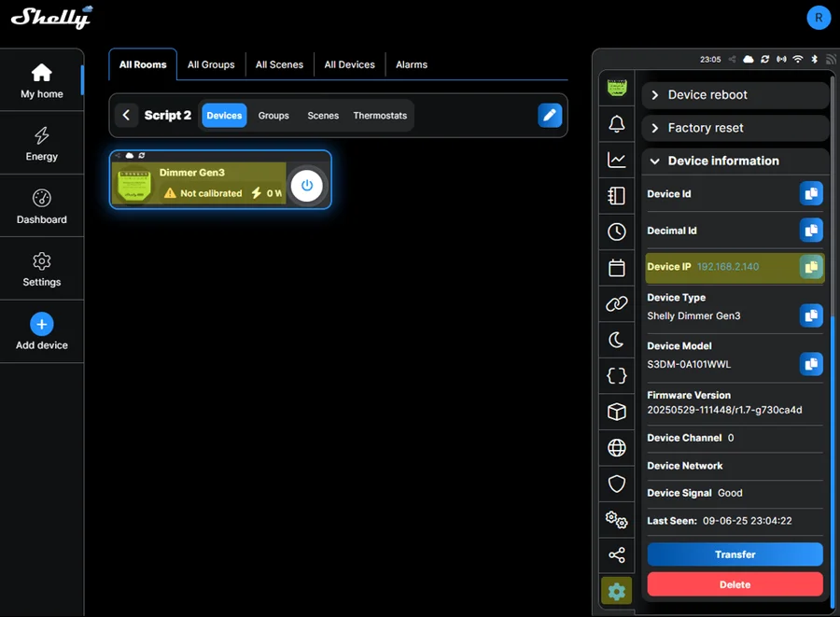The height and width of the screenshot is (617, 840).
Task: Open the R user profile avatar
Action: pos(818,18)
